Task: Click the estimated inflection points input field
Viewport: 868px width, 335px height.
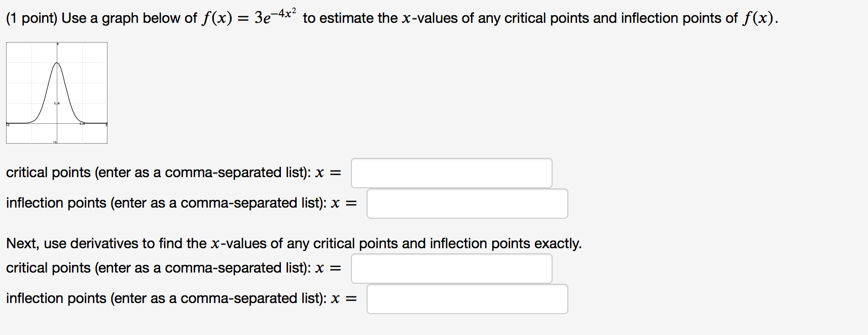Action: pos(466,203)
